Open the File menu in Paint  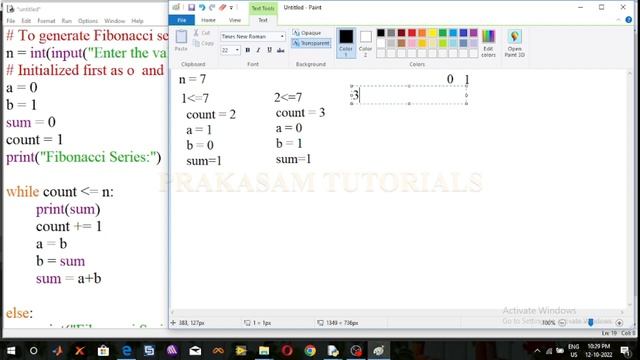182,20
